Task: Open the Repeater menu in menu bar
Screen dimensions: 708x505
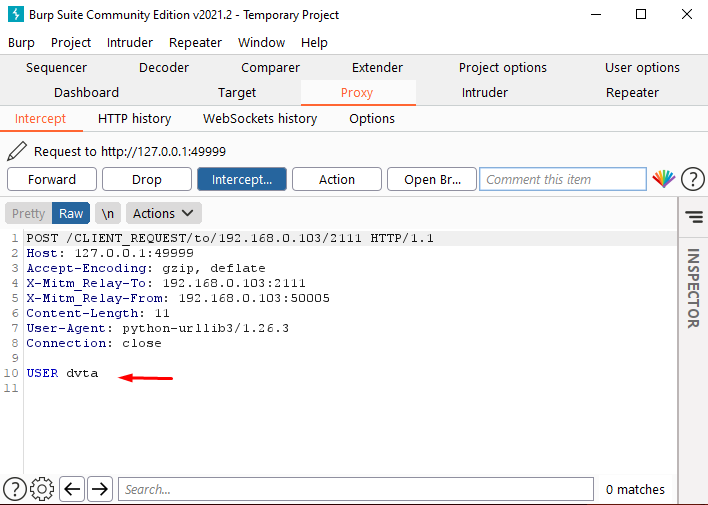Action: pyautogui.click(x=196, y=42)
